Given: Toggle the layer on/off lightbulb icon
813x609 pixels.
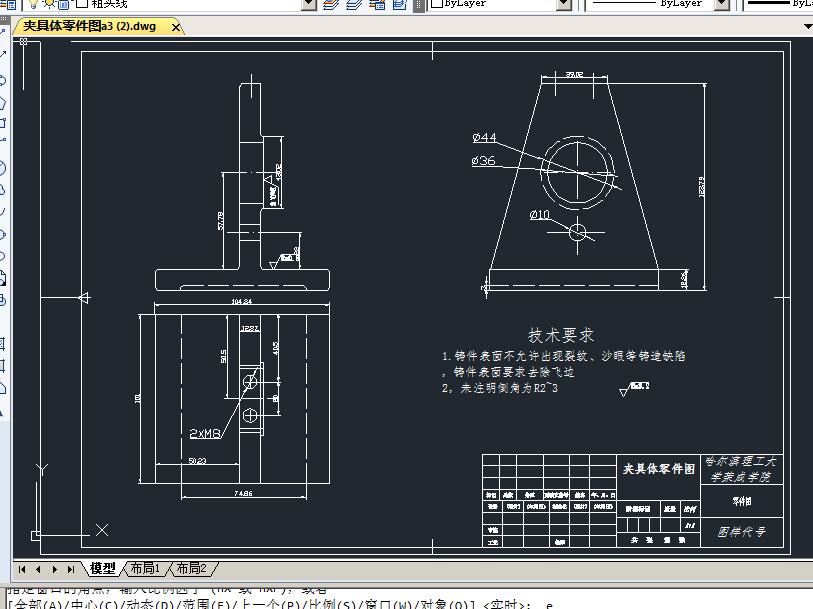Looking at the screenshot, I should point(32,4).
